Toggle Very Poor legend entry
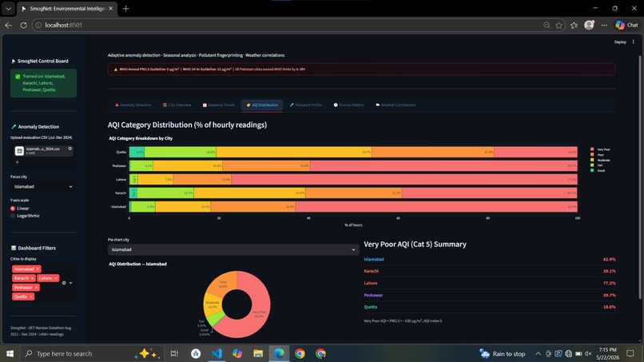The width and height of the screenshot is (644, 362). click(x=600, y=149)
